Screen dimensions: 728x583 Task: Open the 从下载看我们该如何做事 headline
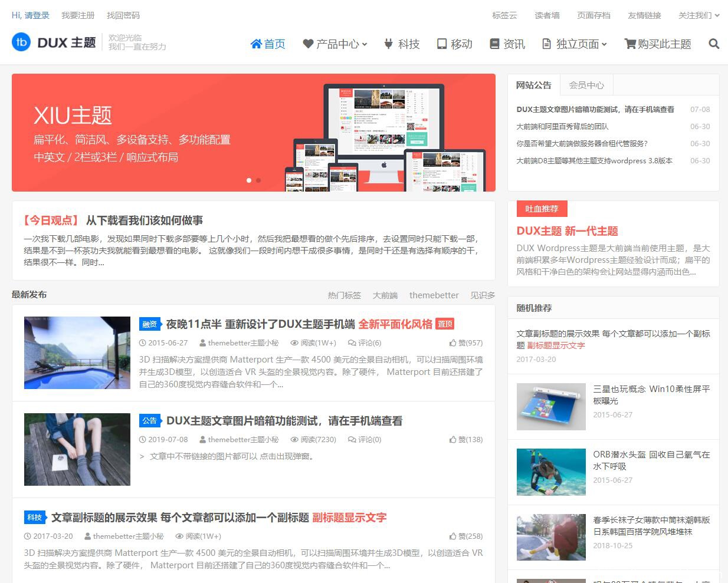coord(145,220)
